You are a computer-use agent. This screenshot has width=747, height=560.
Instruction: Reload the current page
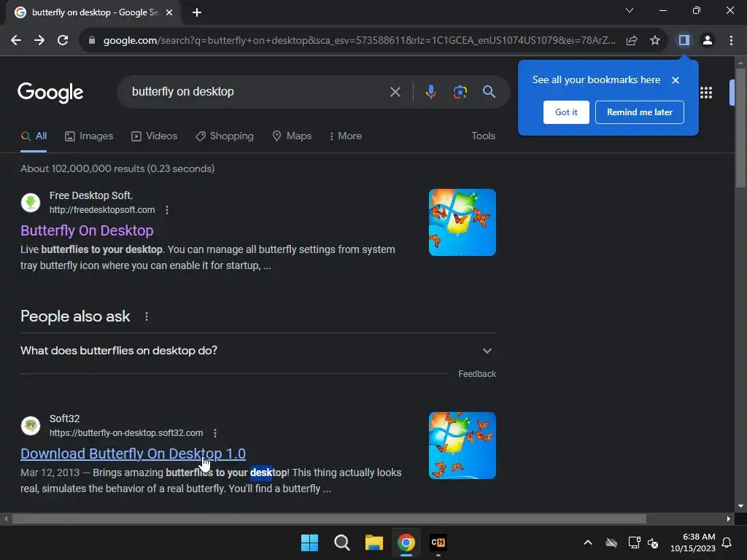coord(63,41)
